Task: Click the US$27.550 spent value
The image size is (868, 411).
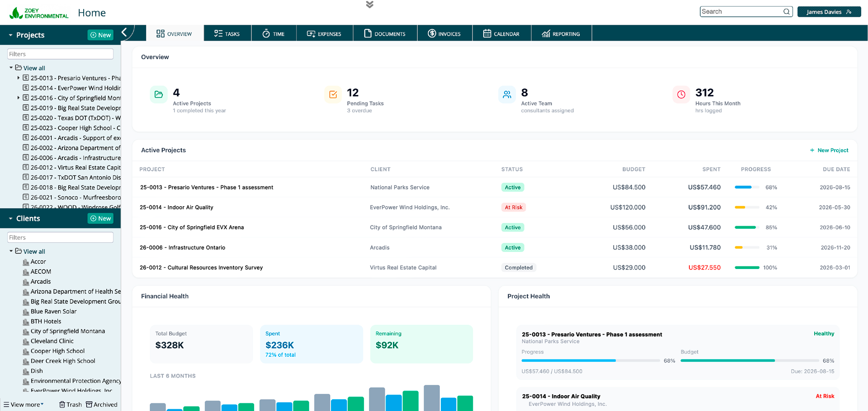Action: coord(704,268)
